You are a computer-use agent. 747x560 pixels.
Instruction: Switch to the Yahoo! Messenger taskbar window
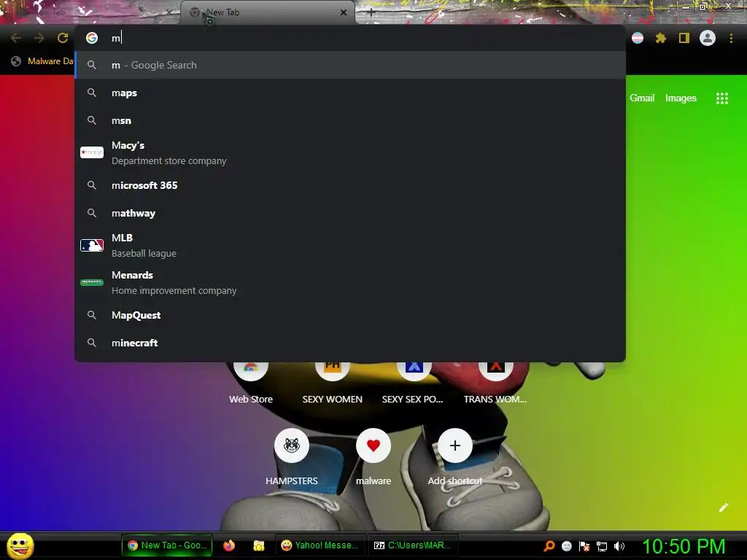320,545
